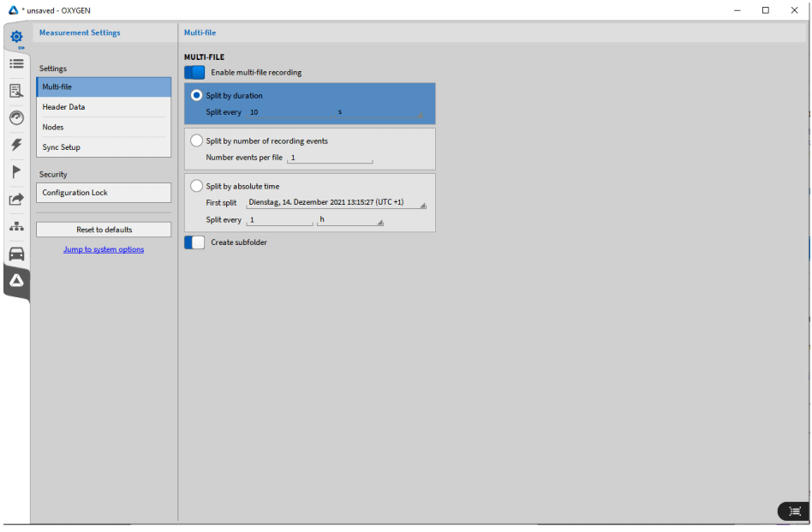
Task: Select Header Data in Settings list
Action: tap(103, 107)
